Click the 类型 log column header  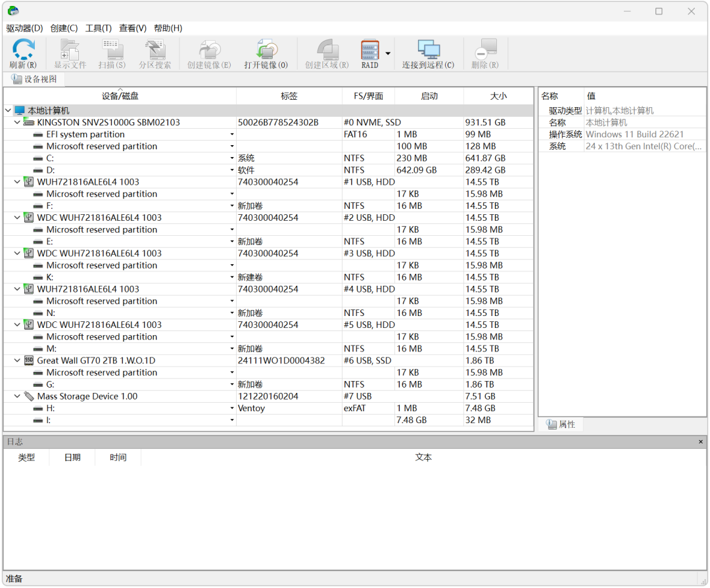tap(26, 458)
